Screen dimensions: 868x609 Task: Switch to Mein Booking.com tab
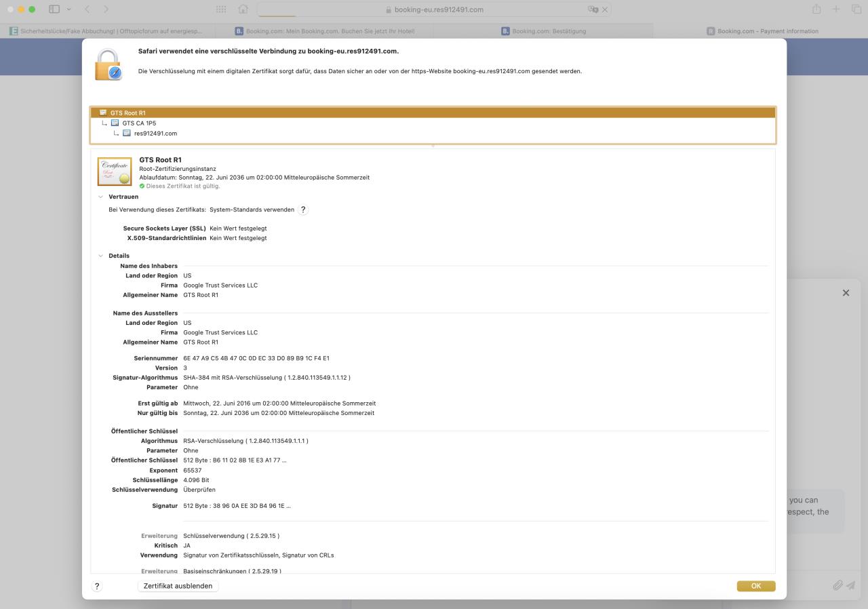325,31
